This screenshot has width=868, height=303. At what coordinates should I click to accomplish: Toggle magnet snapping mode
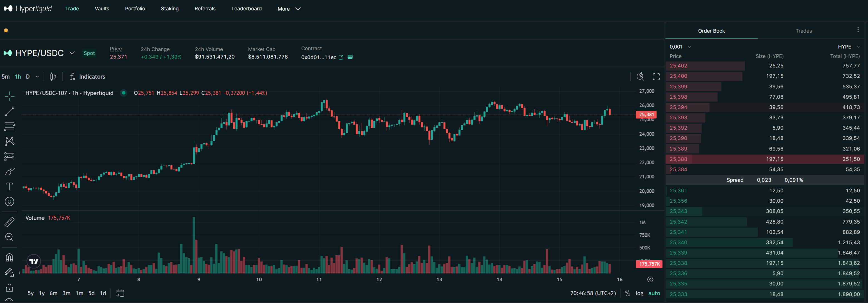click(9, 258)
